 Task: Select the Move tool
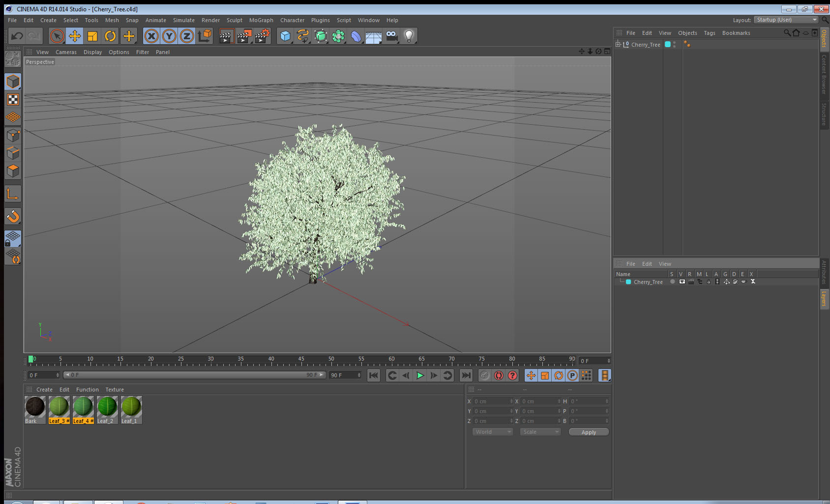[75, 36]
